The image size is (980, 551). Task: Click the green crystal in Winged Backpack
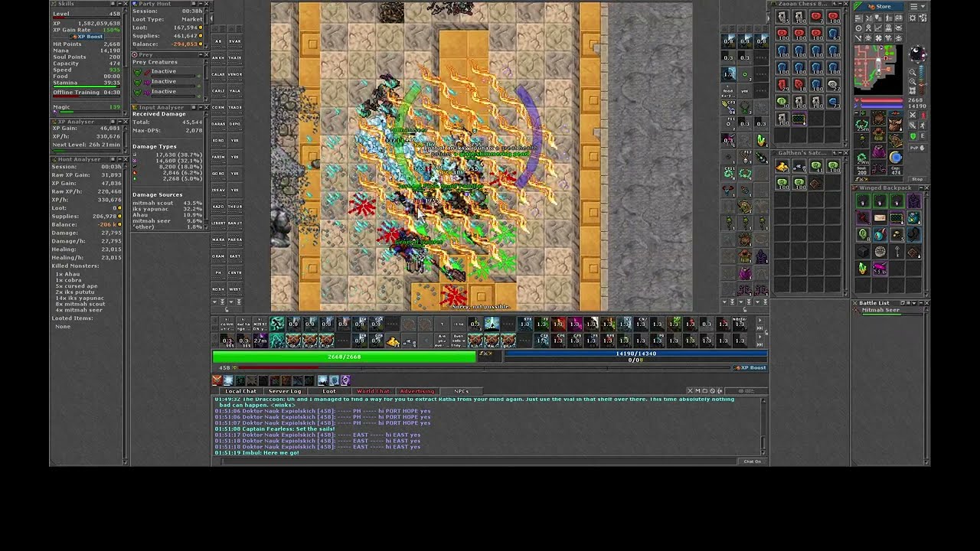pos(863,269)
